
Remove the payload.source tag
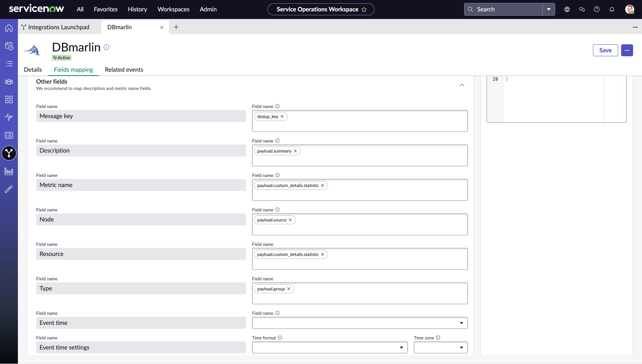[x=290, y=220]
